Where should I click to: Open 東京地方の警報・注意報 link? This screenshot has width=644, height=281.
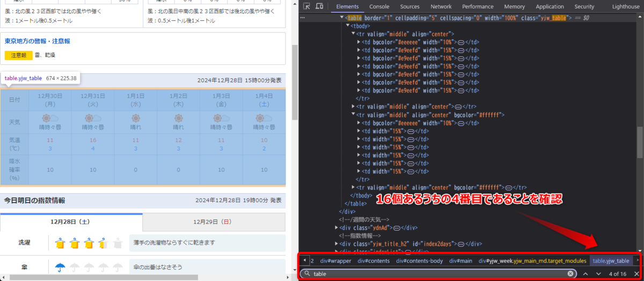click(x=38, y=41)
